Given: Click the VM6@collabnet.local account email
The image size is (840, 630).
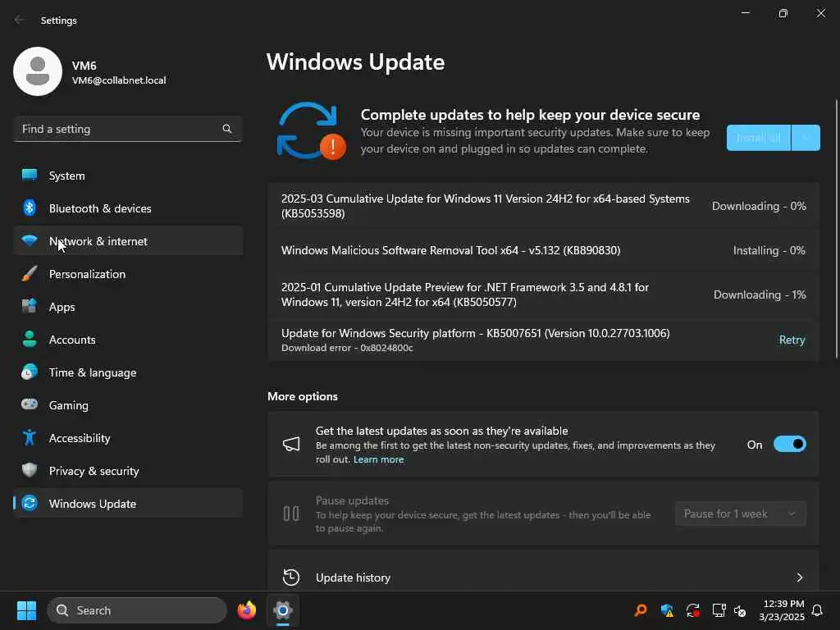Looking at the screenshot, I should (119, 80).
